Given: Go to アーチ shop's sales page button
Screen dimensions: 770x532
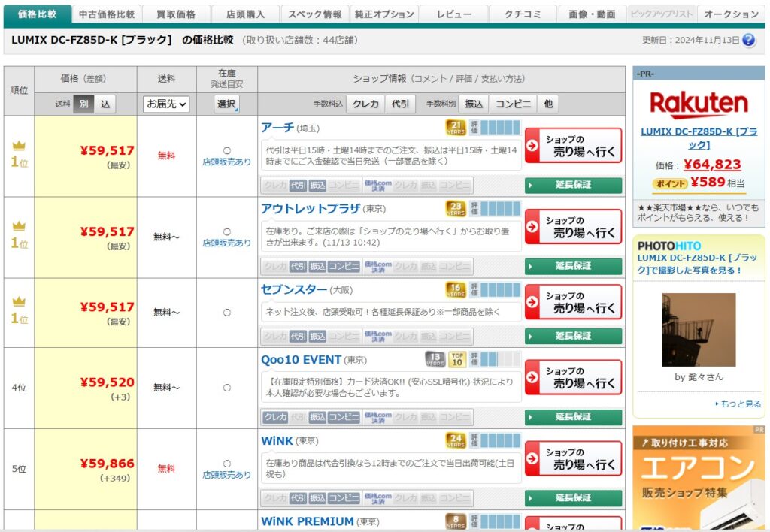Looking at the screenshot, I should pos(573,146).
